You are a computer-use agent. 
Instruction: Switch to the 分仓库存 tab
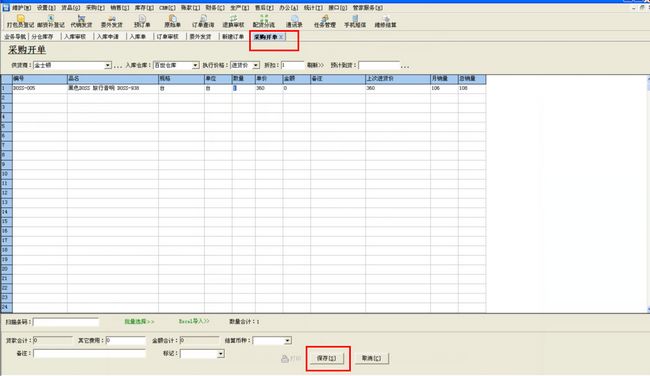pyautogui.click(x=42, y=37)
